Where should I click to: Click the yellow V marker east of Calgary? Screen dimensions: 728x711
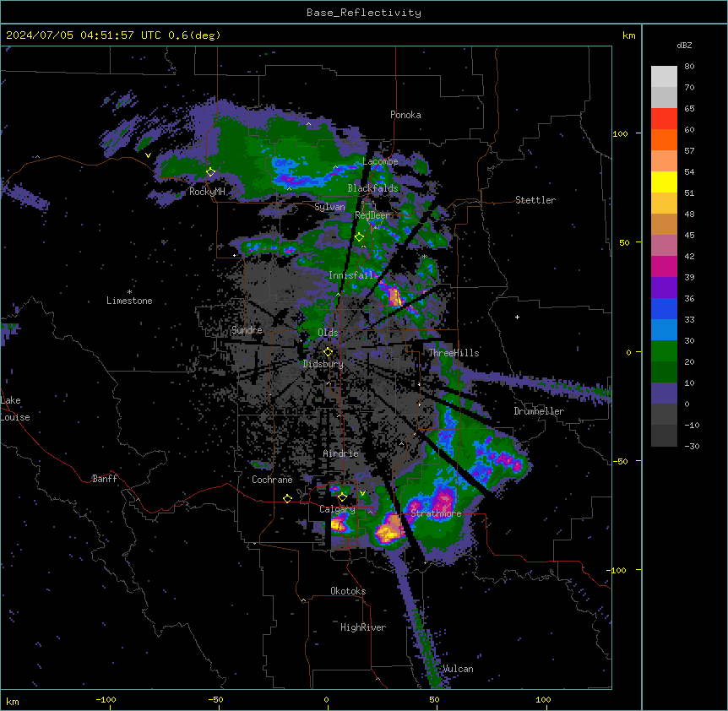(362, 493)
